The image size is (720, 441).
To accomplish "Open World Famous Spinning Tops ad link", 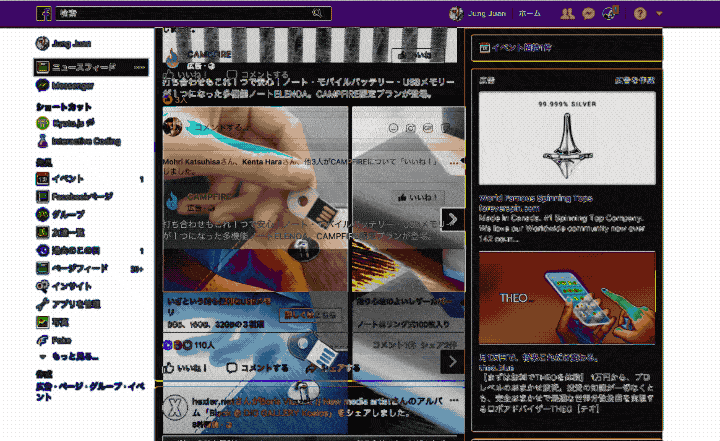I will coord(535,198).
